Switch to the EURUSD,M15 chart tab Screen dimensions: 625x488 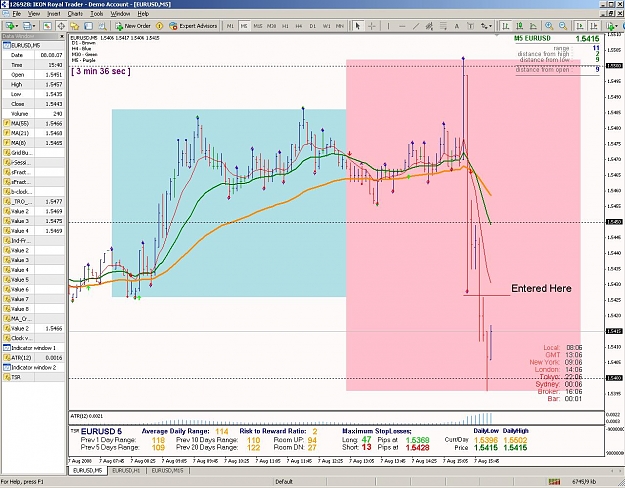click(167, 471)
